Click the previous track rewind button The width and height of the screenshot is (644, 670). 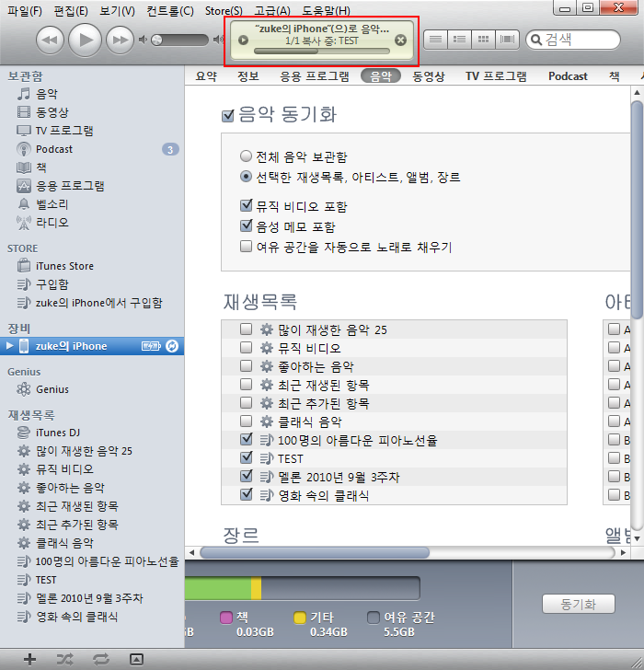click(x=50, y=40)
